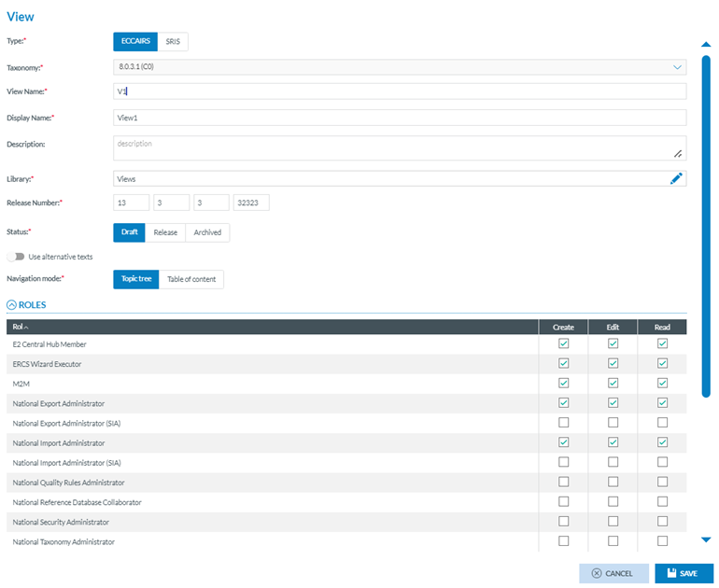Set status to Release
The image size is (719, 588).
point(165,232)
